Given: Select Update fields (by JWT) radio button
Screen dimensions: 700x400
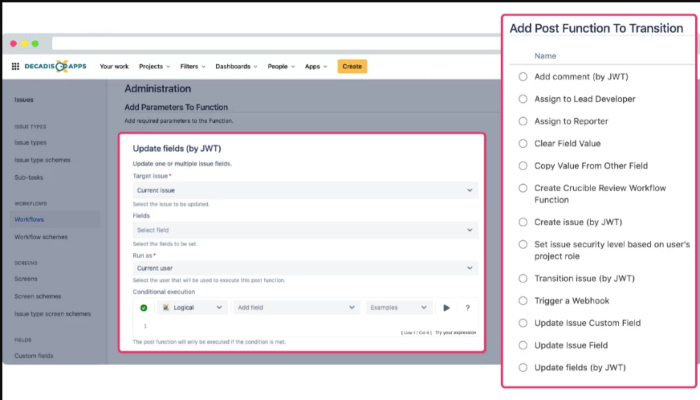Looking at the screenshot, I should point(523,368).
